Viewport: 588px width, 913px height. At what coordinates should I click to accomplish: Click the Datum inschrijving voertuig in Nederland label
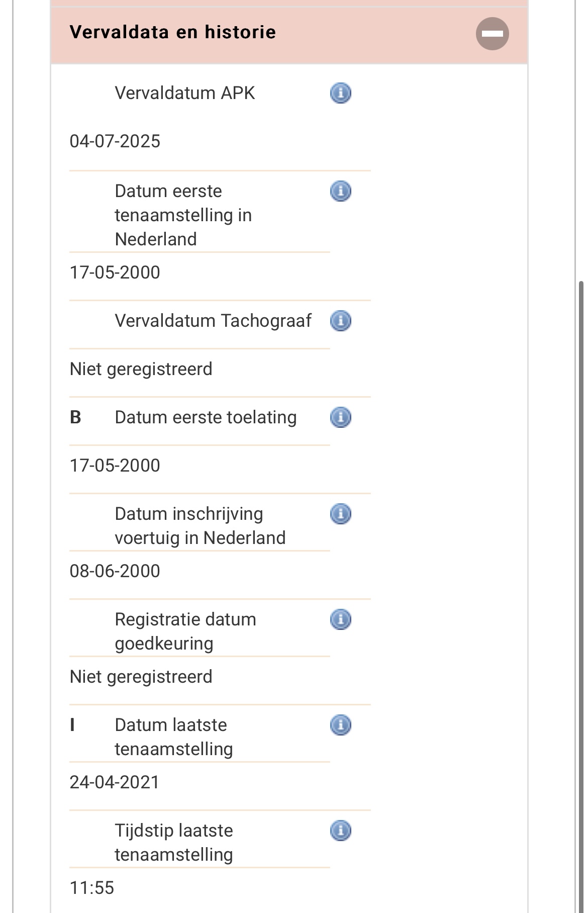pos(200,526)
